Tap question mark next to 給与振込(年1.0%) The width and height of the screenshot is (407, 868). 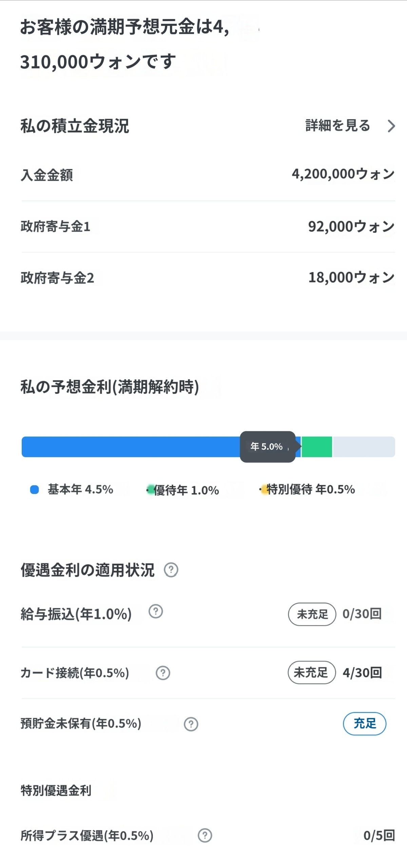156,611
